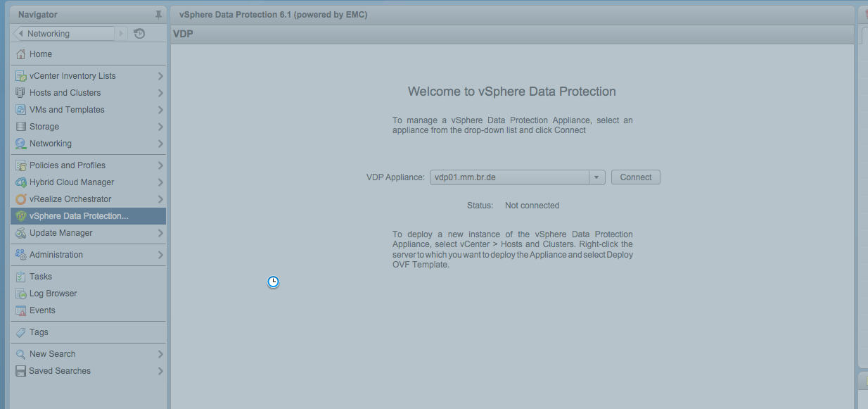Image resolution: width=868 pixels, height=409 pixels.
Task: Click the Networking globe icon in the list
Action: 21,144
